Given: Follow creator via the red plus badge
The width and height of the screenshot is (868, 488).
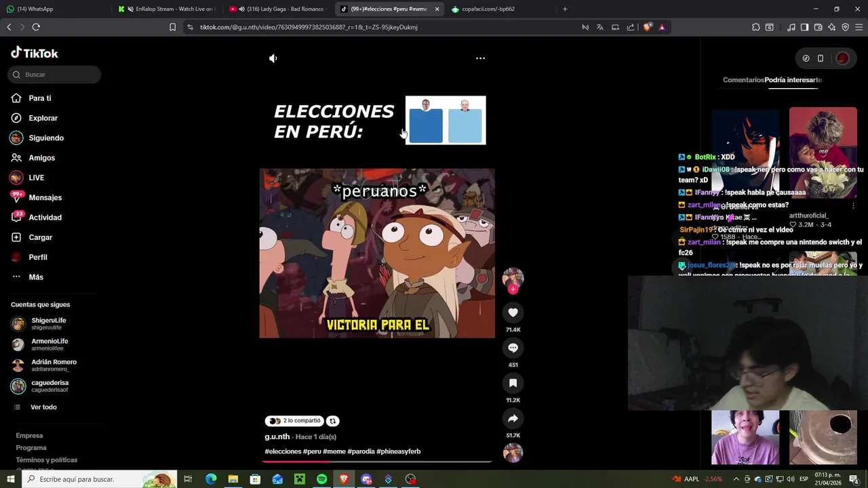Looking at the screenshot, I should tap(513, 289).
